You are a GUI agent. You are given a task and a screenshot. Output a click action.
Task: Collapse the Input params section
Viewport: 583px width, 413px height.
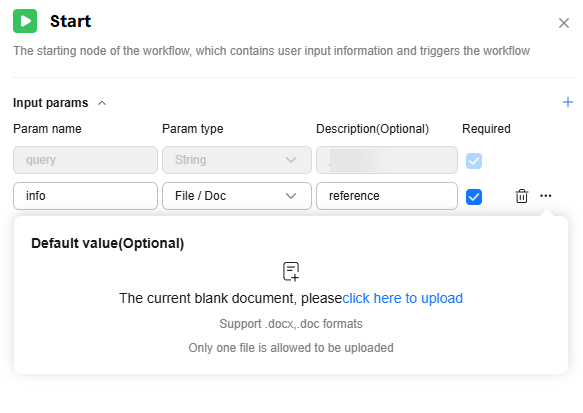pyautogui.click(x=102, y=103)
